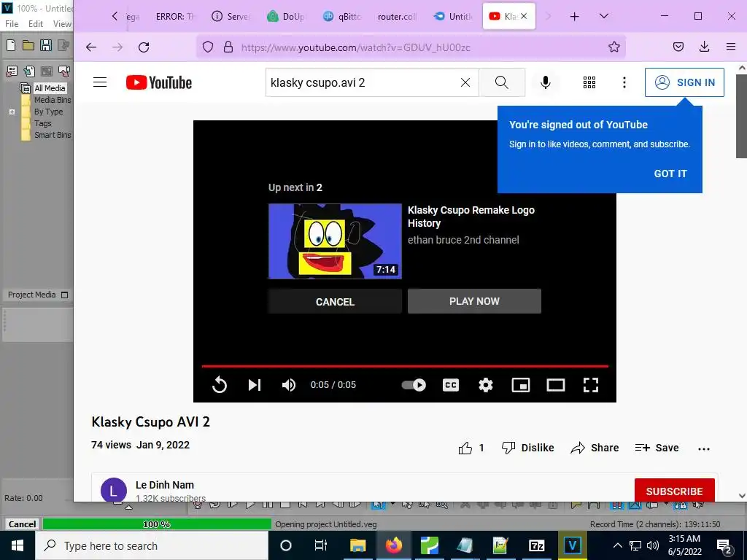This screenshot has width=747, height=560.
Task: Open more actions ellipsis below video
Action: [704, 448]
